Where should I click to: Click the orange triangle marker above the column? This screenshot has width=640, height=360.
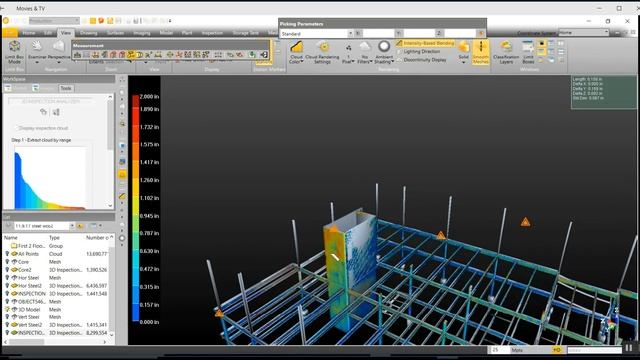click(333, 229)
